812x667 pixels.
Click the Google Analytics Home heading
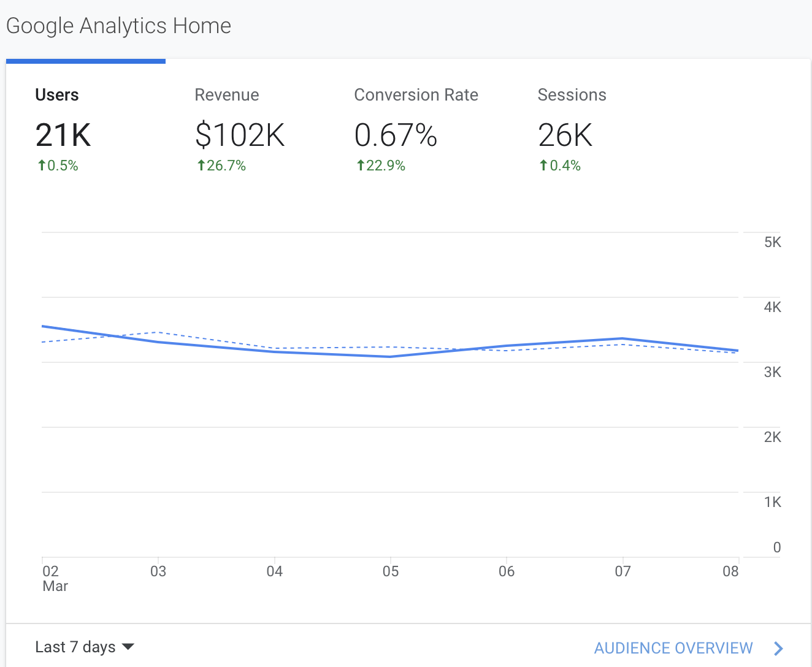[118, 26]
